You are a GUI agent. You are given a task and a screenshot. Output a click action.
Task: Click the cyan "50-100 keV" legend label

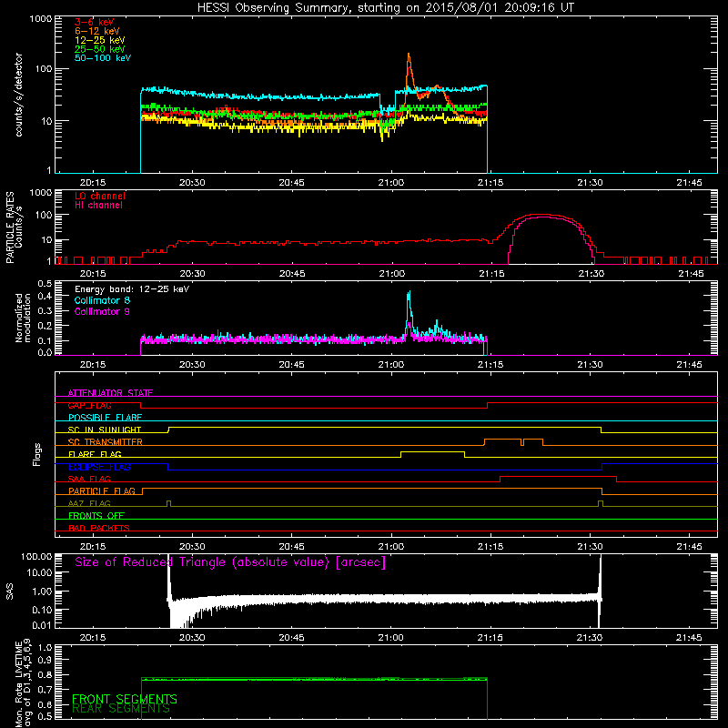point(102,58)
